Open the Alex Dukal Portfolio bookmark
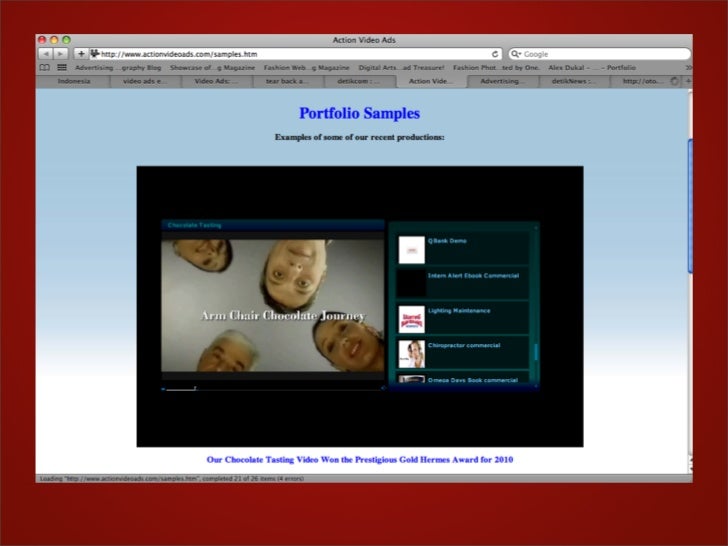728x546 pixels. pos(592,68)
